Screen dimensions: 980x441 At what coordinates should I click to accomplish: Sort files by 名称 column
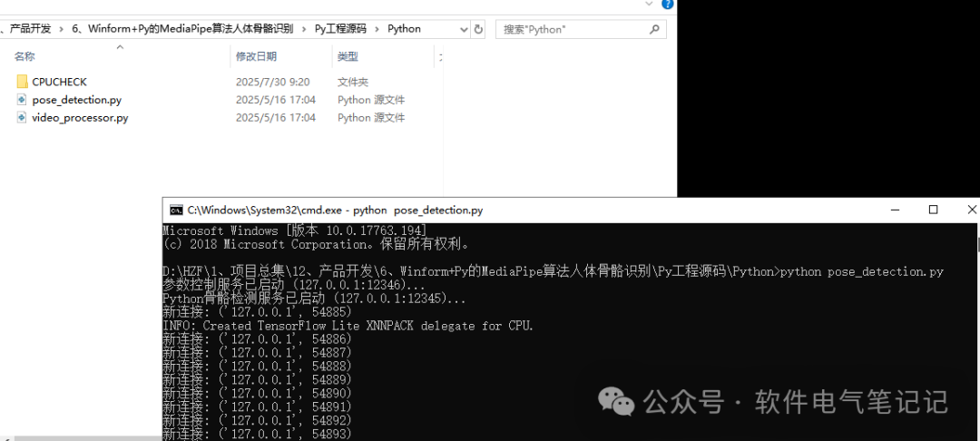[x=24, y=56]
